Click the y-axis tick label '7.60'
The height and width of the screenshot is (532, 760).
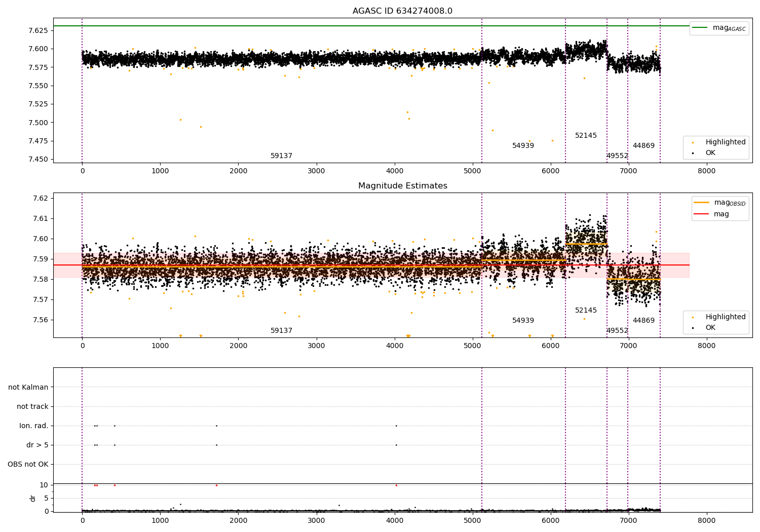click(41, 239)
